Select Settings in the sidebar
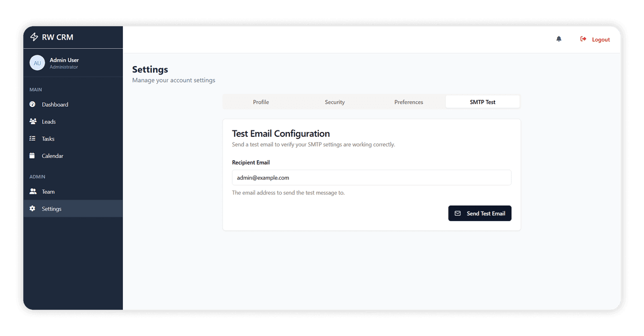This screenshot has height=336, width=644. (x=73, y=209)
